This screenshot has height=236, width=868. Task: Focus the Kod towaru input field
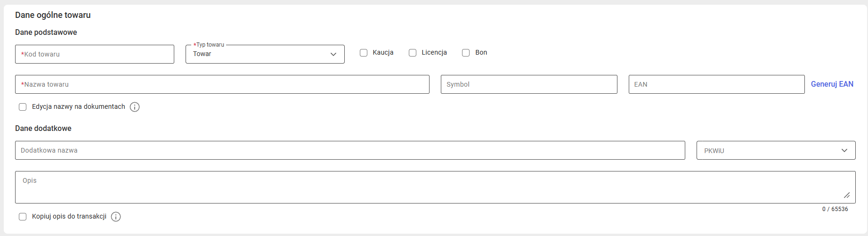(95, 54)
